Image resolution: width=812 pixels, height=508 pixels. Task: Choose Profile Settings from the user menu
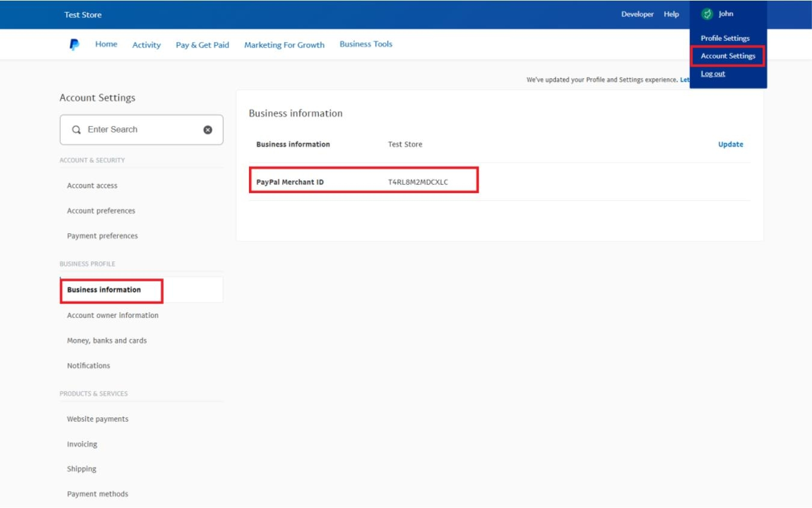coord(725,38)
